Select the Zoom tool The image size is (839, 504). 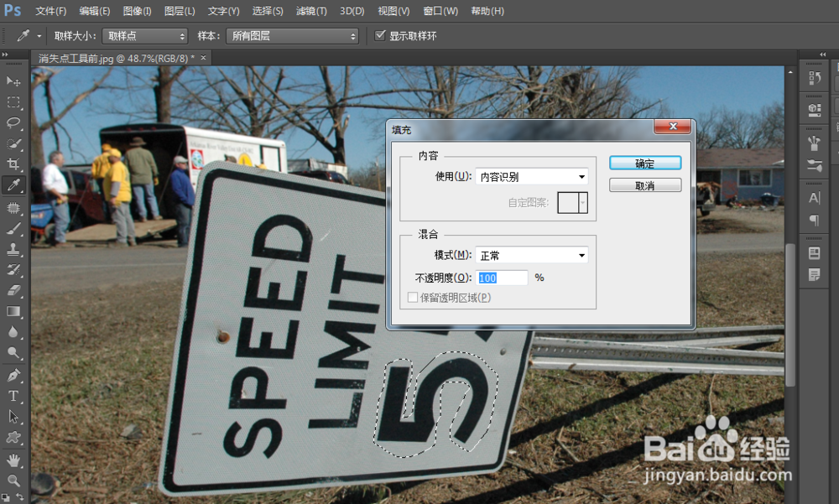[13, 480]
